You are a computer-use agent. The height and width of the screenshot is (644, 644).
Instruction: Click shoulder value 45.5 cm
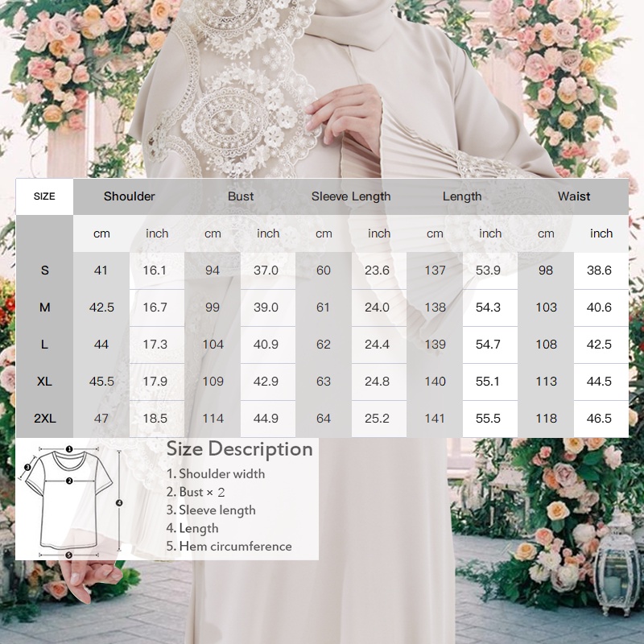pos(101,382)
